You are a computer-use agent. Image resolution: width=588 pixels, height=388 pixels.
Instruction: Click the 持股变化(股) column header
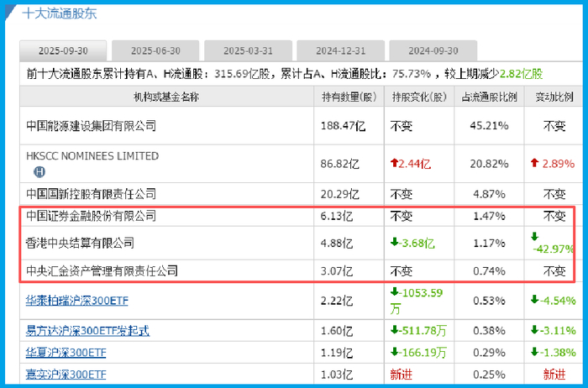pos(419,97)
